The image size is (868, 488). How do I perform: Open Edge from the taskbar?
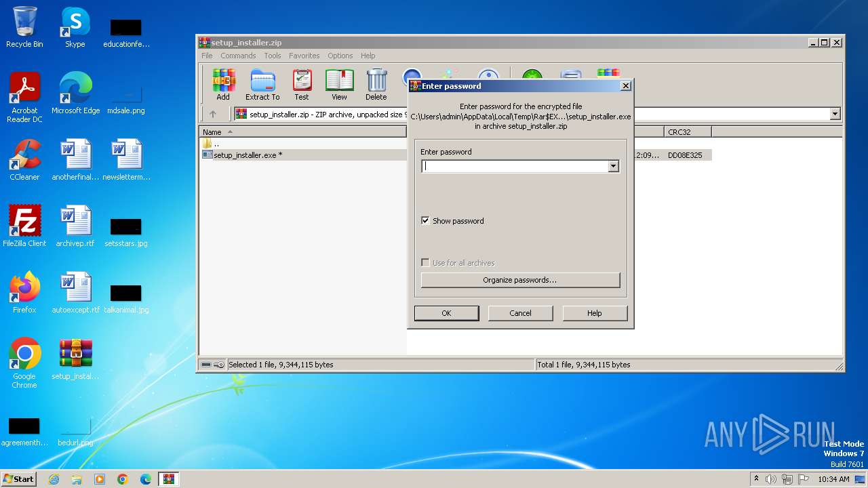coord(146,479)
